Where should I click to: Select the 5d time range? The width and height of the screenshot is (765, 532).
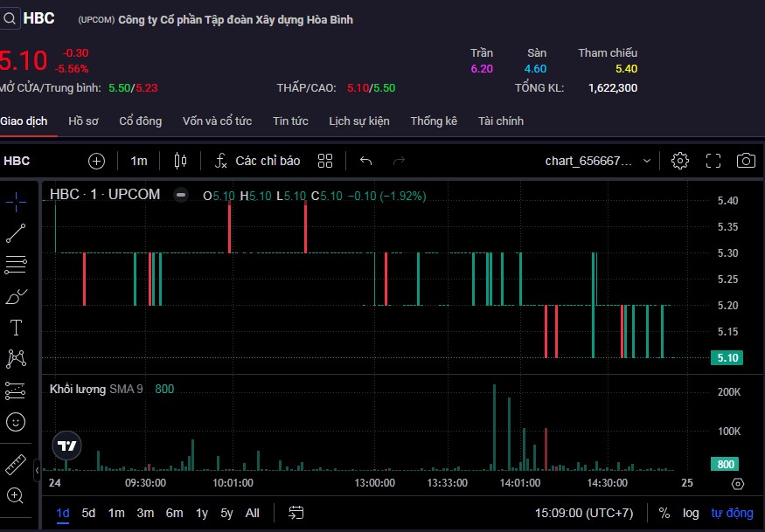click(x=89, y=513)
